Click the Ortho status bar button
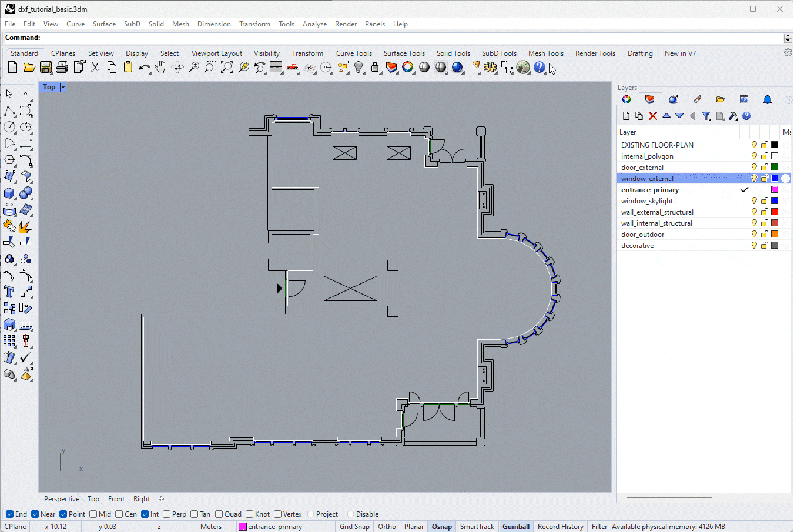Image resolution: width=794 pixels, height=532 pixels. pos(387,527)
